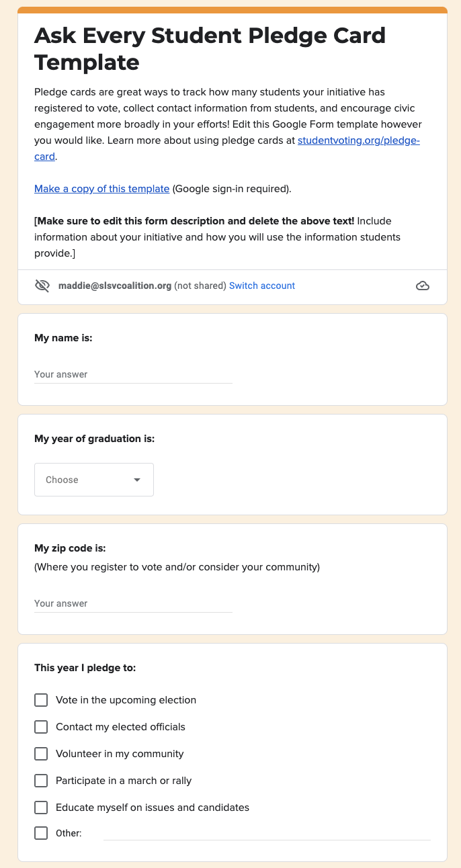Focus the My name is answer field
The width and height of the screenshot is (461, 868).
(133, 374)
